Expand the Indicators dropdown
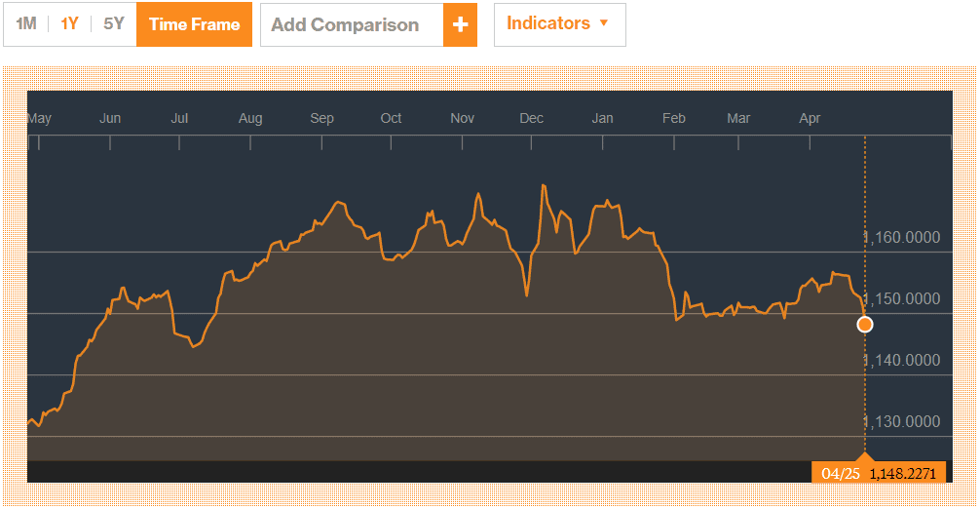Viewport: 980px width, 509px height. tap(559, 24)
